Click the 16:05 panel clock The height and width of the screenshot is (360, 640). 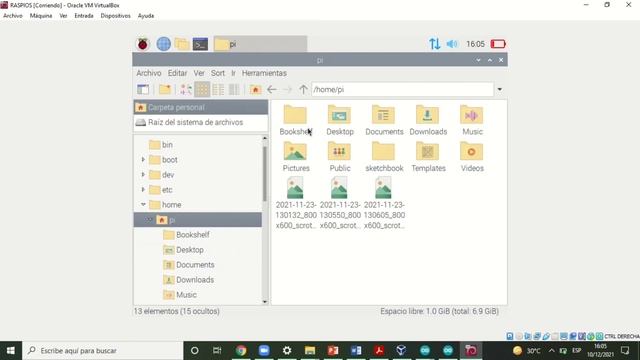[x=475, y=44]
